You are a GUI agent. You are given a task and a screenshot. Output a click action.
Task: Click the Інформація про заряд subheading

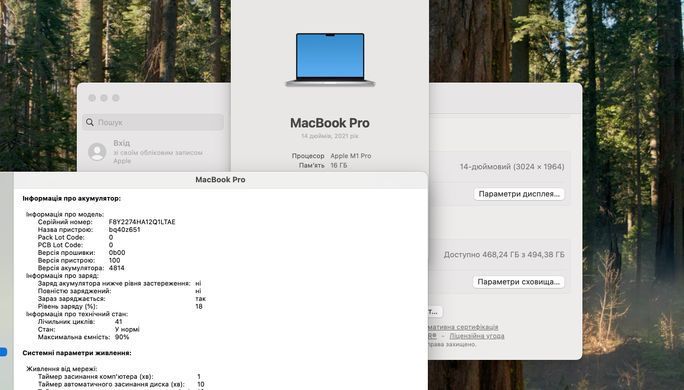(x=62, y=276)
